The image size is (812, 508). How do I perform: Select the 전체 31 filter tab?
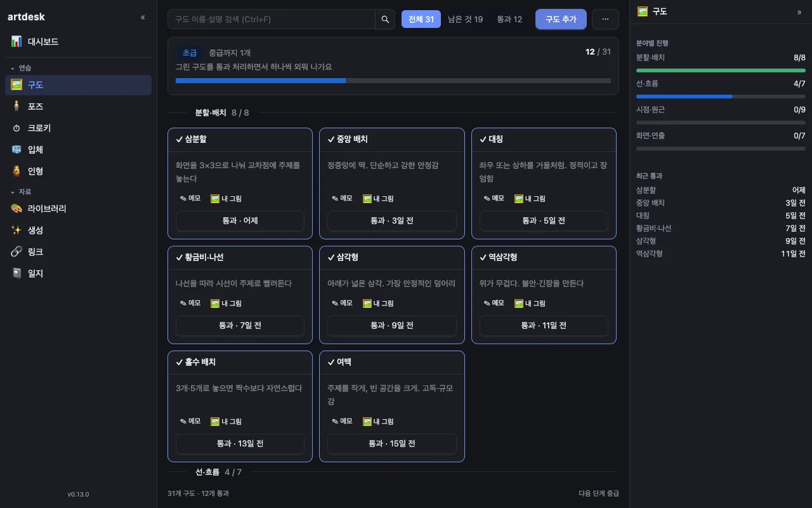(x=421, y=19)
